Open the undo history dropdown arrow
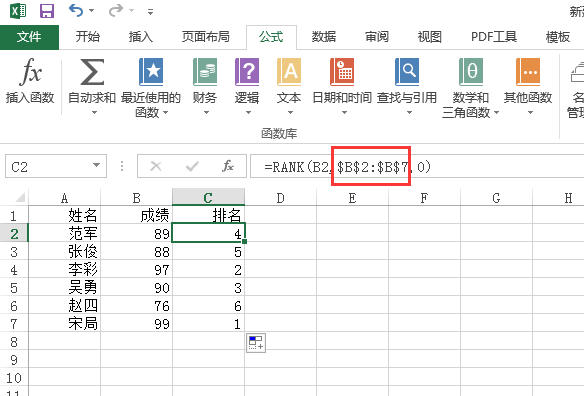The image size is (584, 396). (92, 11)
